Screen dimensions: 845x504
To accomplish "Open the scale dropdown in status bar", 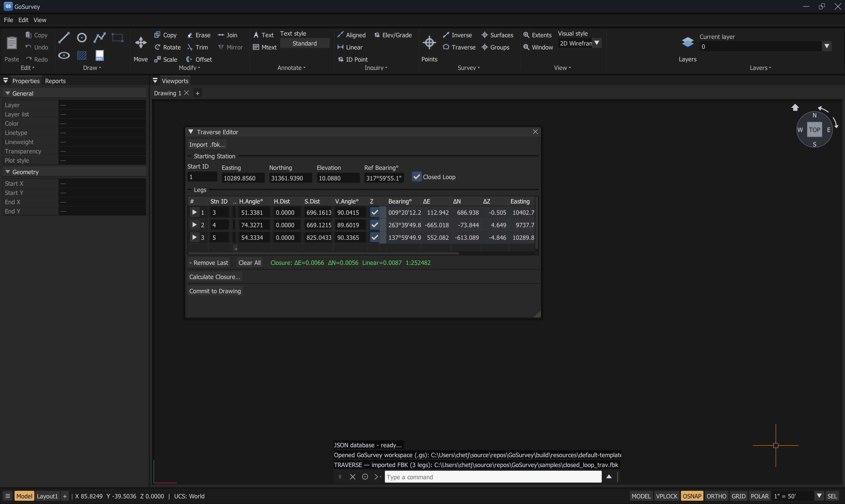I will pyautogui.click(x=819, y=496).
